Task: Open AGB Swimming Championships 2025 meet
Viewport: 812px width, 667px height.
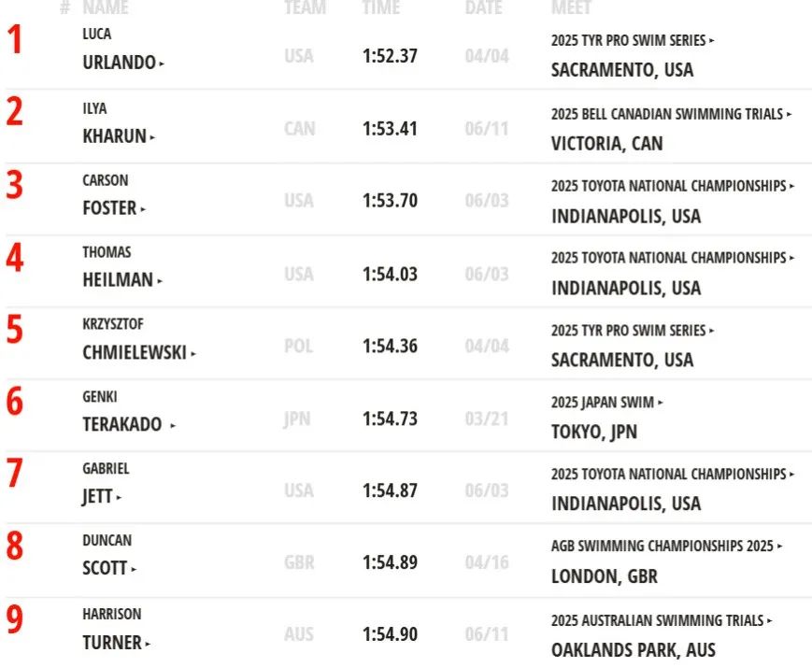Action: pyautogui.click(x=666, y=546)
